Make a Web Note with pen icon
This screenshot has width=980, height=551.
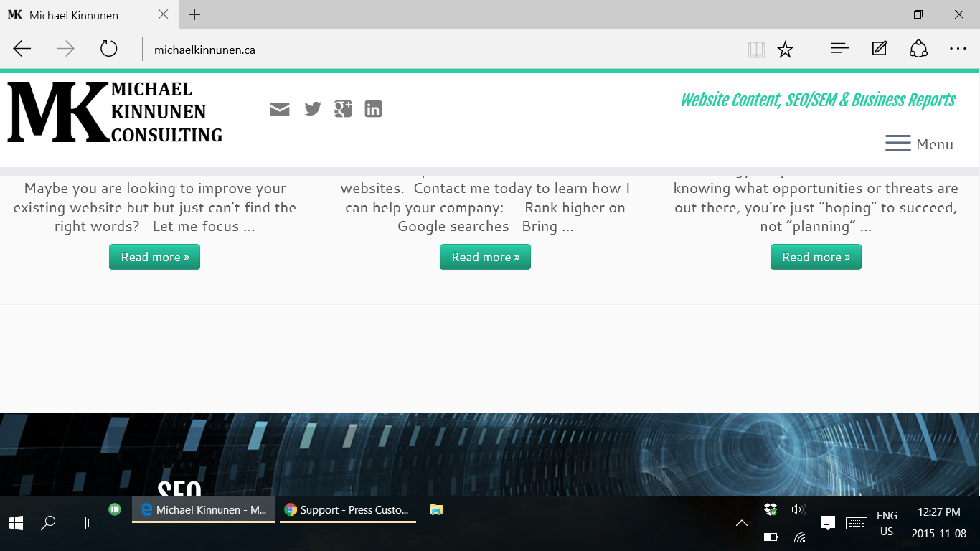(879, 49)
